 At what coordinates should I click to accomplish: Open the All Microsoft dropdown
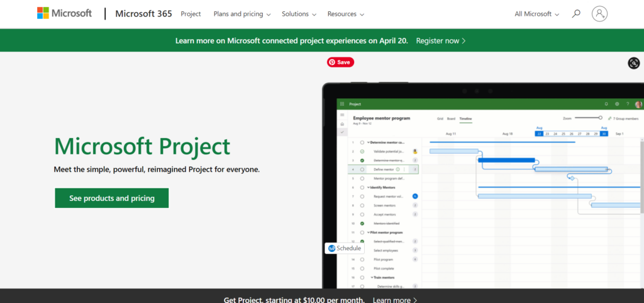[x=537, y=14]
